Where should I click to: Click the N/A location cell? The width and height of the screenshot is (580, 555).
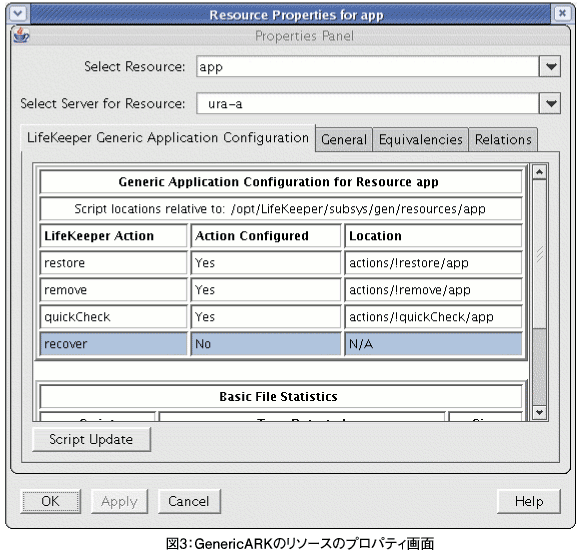pos(433,344)
